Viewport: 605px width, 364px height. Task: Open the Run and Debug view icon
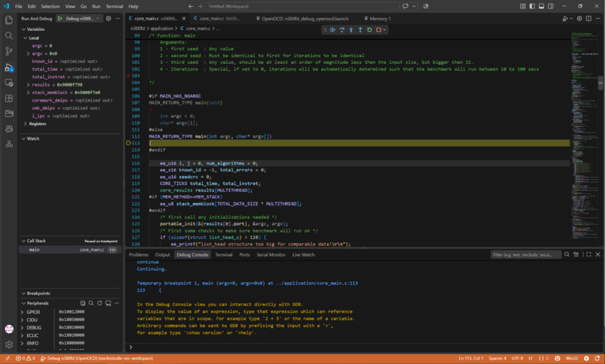pos(9,67)
